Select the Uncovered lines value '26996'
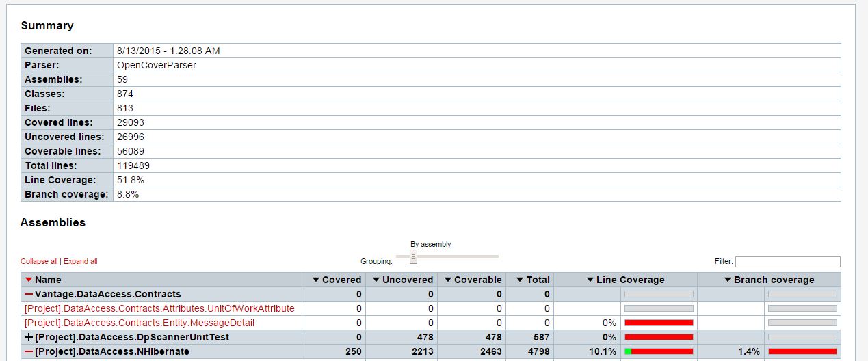 coord(131,137)
